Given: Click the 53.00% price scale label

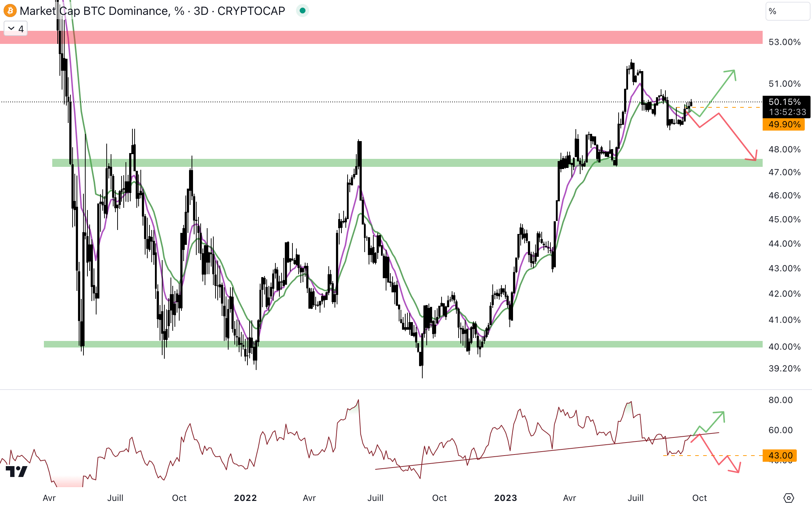Looking at the screenshot, I should [x=784, y=42].
